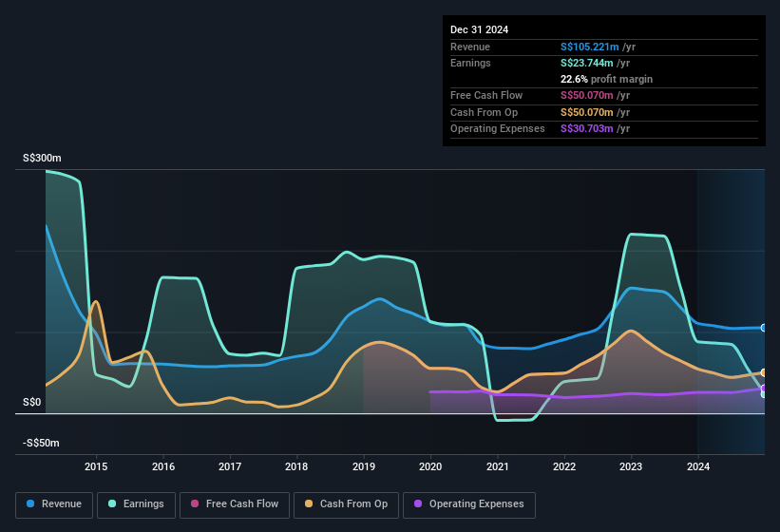The image size is (780, 532).
Task: Click the Dec 31 2024 tooltip header
Action: [x=479, y=29]
